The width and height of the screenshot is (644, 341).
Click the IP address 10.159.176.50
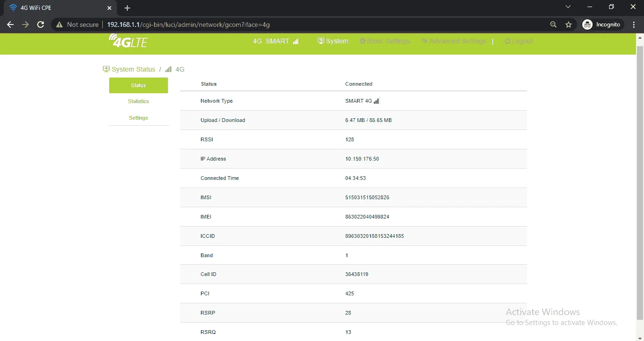[x=362, y=159]
